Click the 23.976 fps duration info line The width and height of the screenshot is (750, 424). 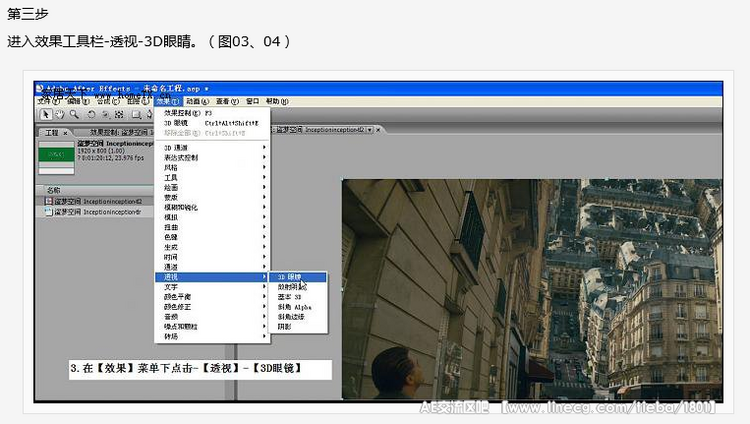110,157
